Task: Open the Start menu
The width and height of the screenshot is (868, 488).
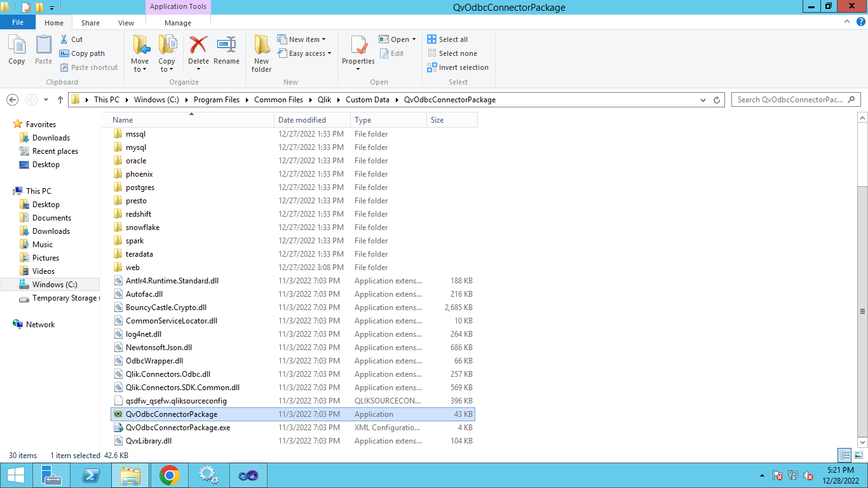Action: [15, 475]
